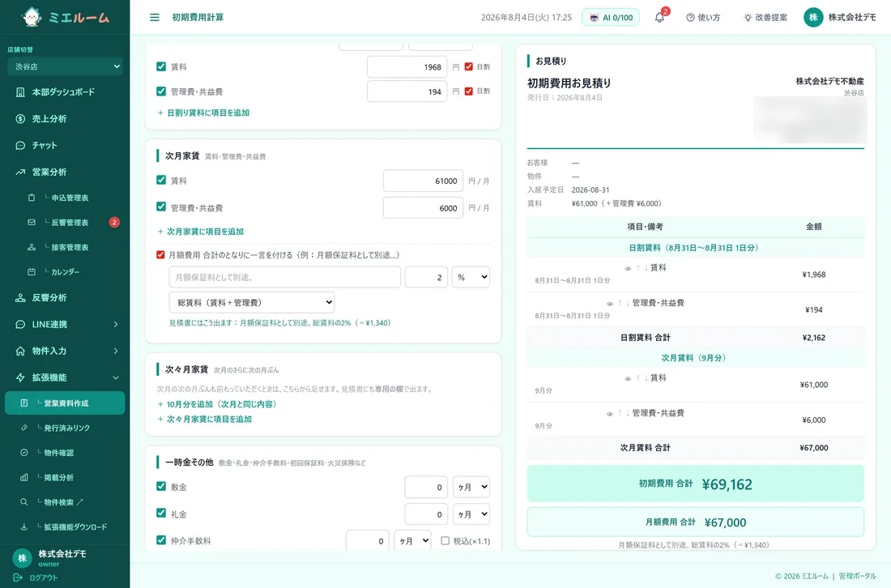Open 物件確認 in the sidebar
Screen dimensions: 891x588
(65, 453)
